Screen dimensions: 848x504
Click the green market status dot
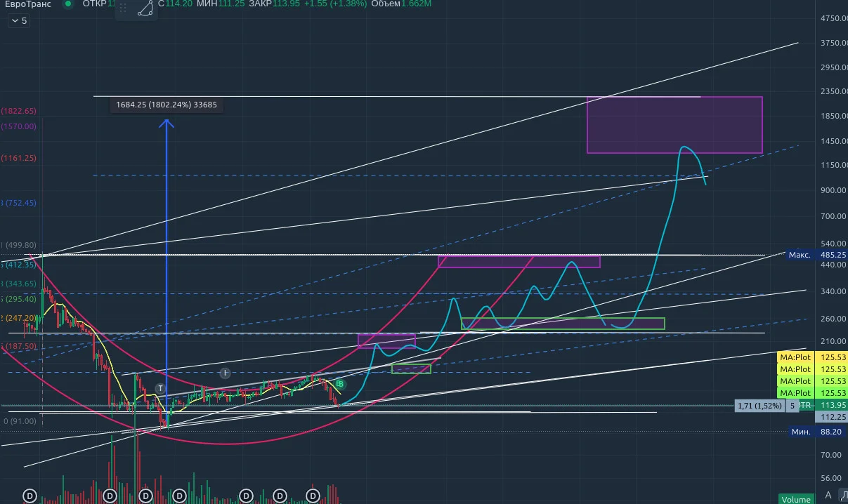point(68,4)
